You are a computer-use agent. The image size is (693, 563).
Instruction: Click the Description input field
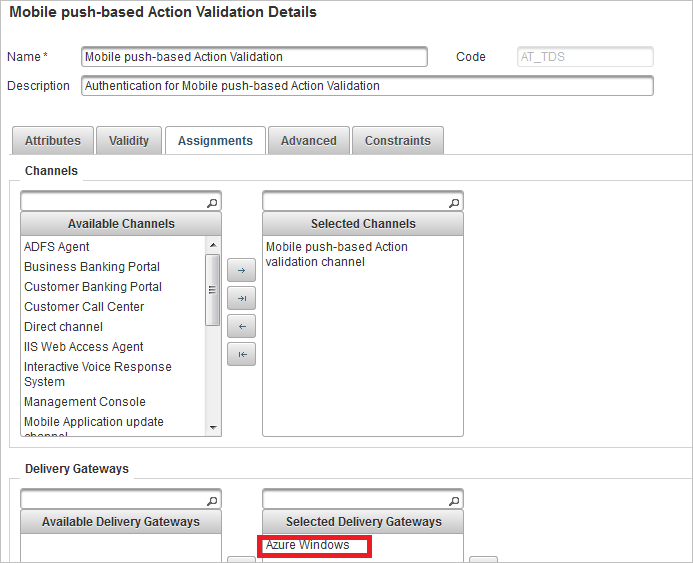coord(367,85)
